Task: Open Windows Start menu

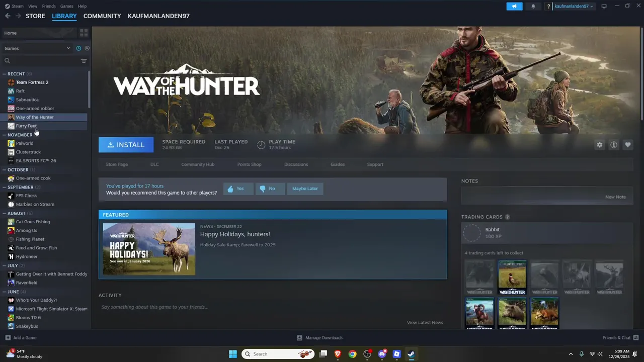Action: pos(233,354)
